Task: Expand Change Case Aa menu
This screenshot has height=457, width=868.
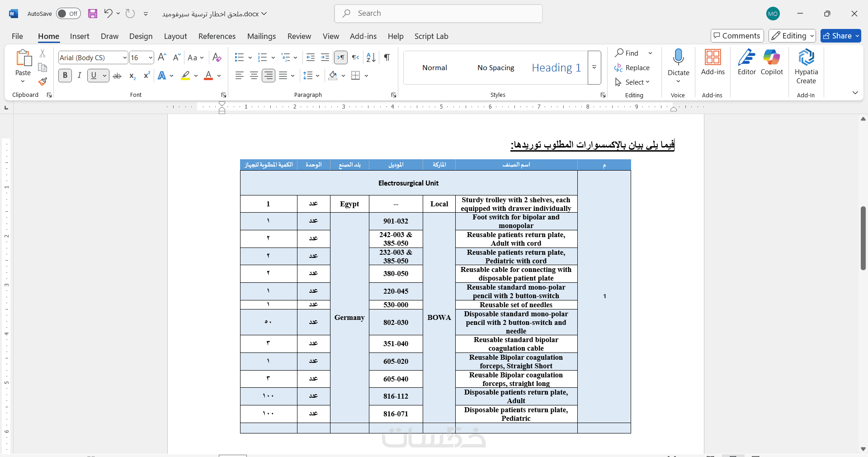Action: point(196,57)
